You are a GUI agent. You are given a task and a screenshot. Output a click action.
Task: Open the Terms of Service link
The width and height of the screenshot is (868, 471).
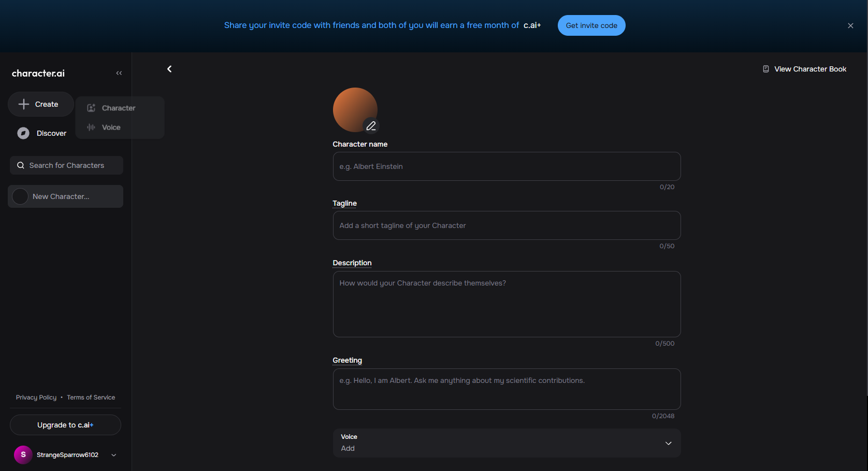coord(91,397)
